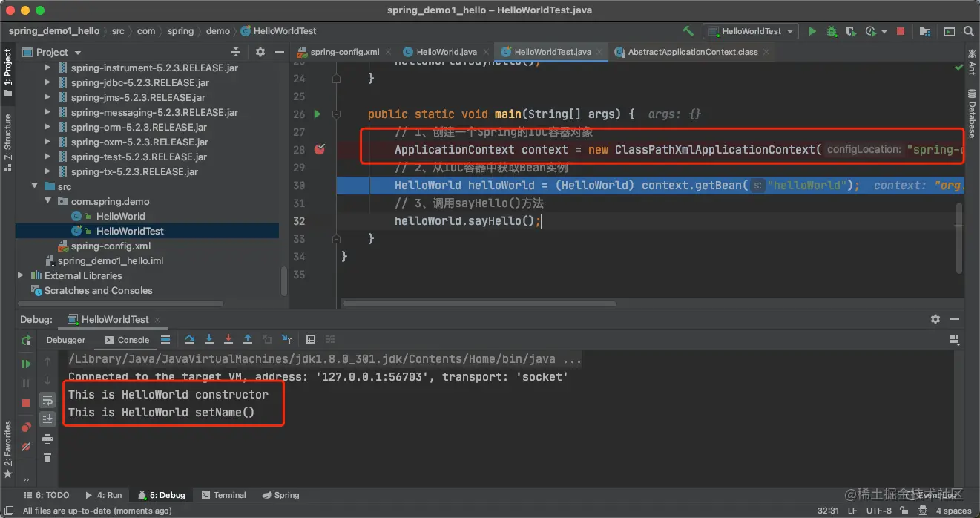Image resolution: width=980 pixels, height=518 pixels.
Task: Switch to the Debugger tab
Action: (x=66, y=340)
